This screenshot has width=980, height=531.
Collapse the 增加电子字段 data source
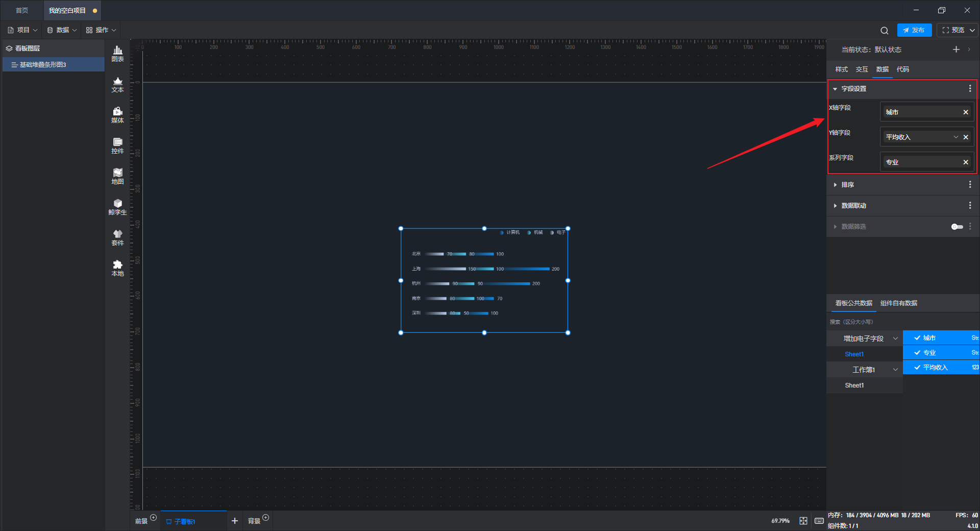click(x=895, y=339)
